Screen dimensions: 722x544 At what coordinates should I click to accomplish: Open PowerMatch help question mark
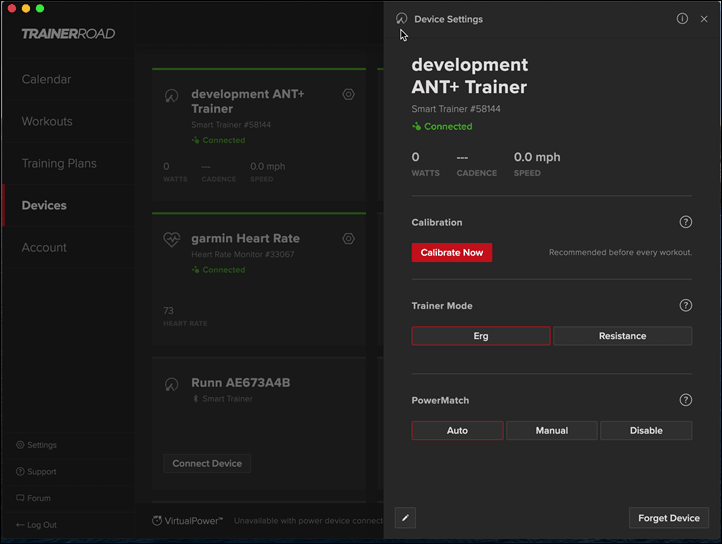coord(685,400)
